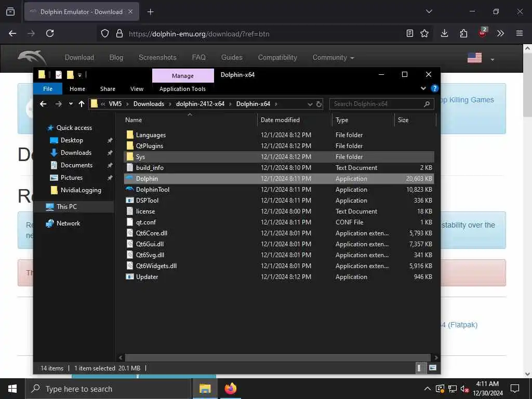Image resolution: width=532 pixels, height=399 pixels.
Task: Click the QtPlugins folder icon
Action: 129,145
